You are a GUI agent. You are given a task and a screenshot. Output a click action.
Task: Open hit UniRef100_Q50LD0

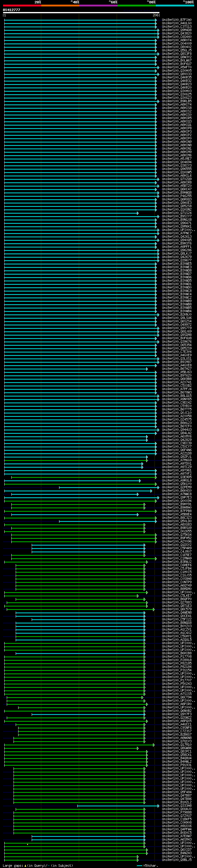[x=177, y=521]
